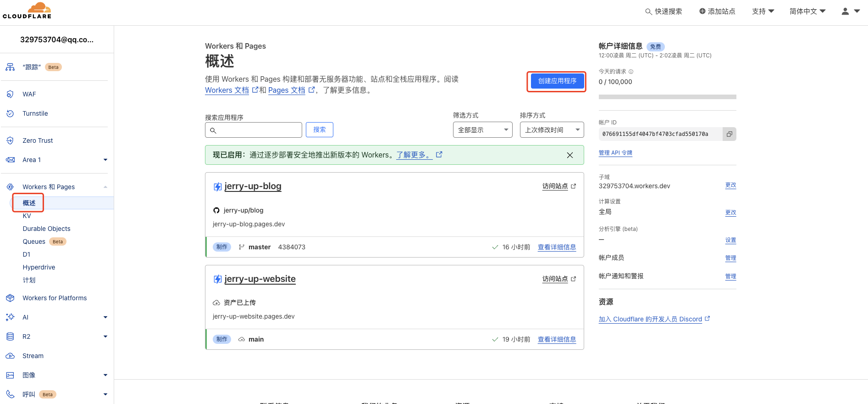Click 管理 next to 帐户通知和警报
Screen dimensions: 868x404
730,276
